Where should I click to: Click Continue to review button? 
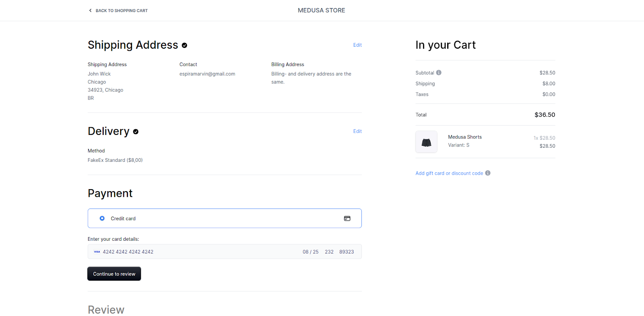[x=114, y=274]
